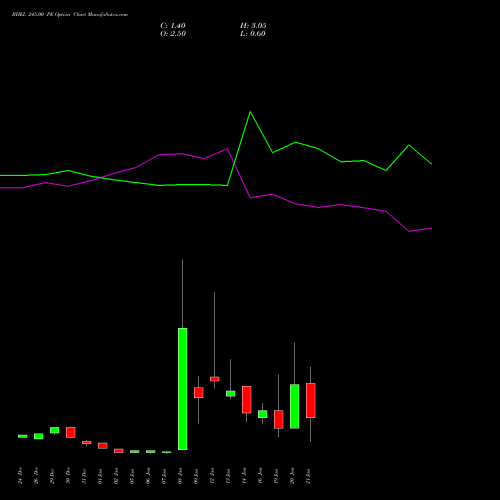The image size is (500, 500).
Task: Click the open value "O: 2.50"
Action: pos(173,34)
